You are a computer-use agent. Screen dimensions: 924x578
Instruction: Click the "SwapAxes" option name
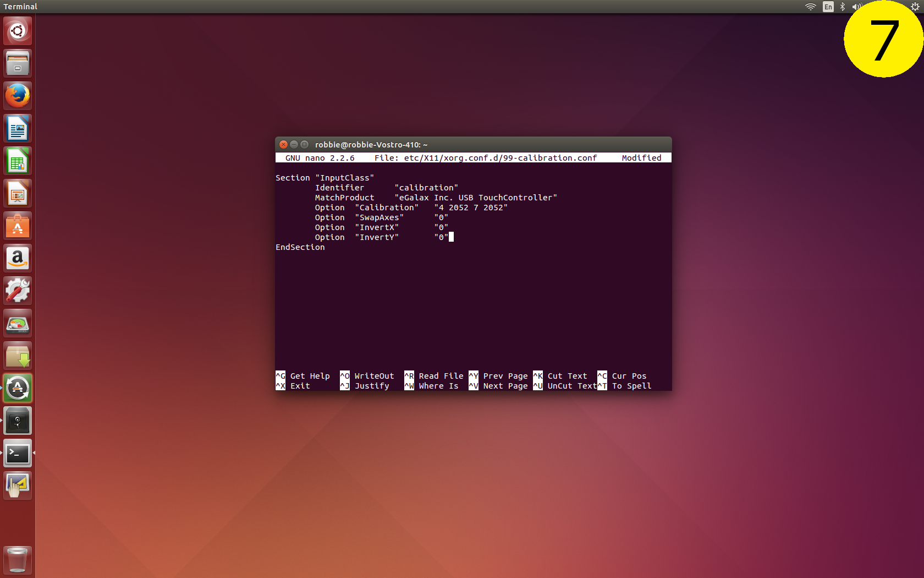pyautogui.click(x=379, y=217)
